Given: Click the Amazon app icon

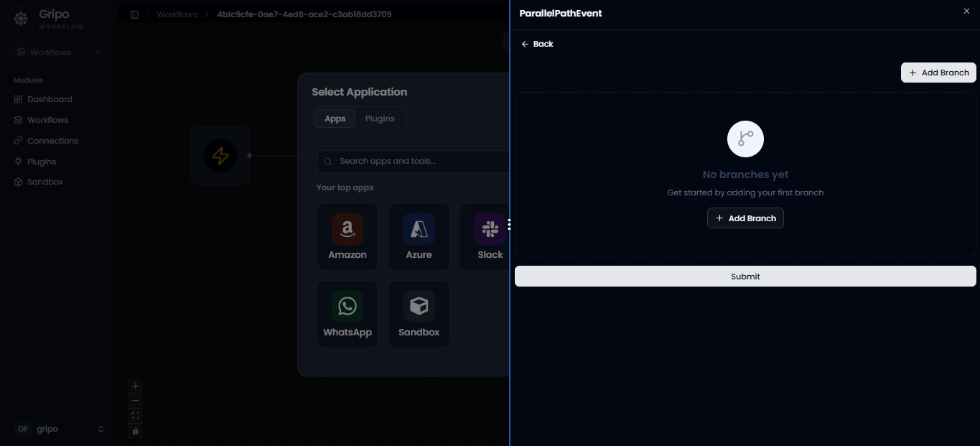Looking at the screenshot, I should click(347, 229).
